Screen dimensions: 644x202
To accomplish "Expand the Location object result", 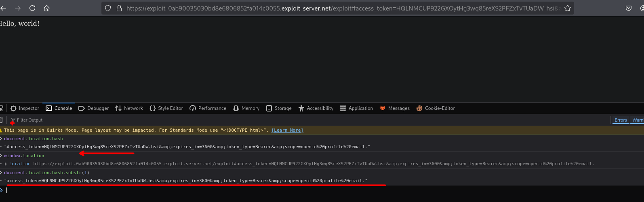I will click(x=6, y=164).
